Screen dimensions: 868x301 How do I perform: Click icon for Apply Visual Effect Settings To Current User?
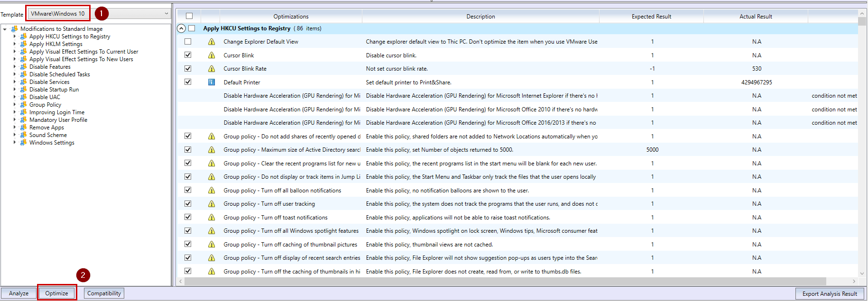point(23,52)
